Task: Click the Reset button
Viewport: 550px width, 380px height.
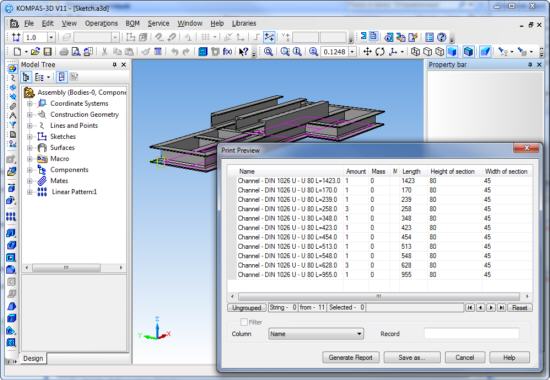Action: point(519,308)
